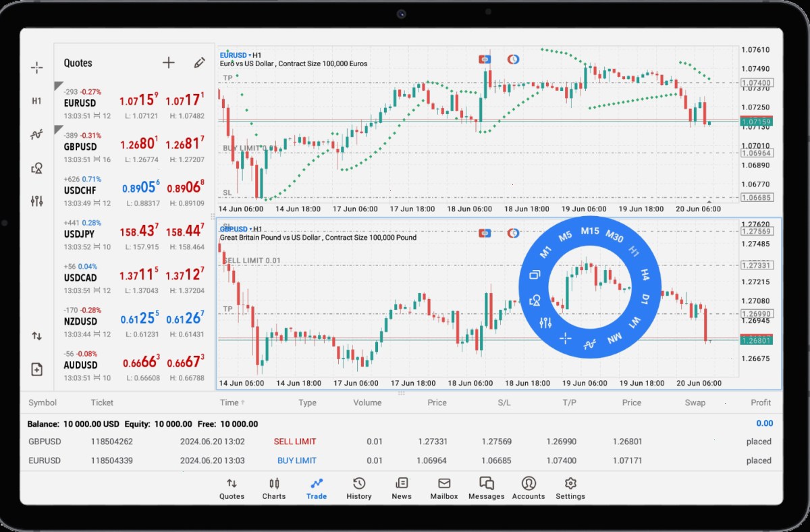Create a new order with the document-plus icon
Screen dimensions: 810x532
(x=36, y=369)
